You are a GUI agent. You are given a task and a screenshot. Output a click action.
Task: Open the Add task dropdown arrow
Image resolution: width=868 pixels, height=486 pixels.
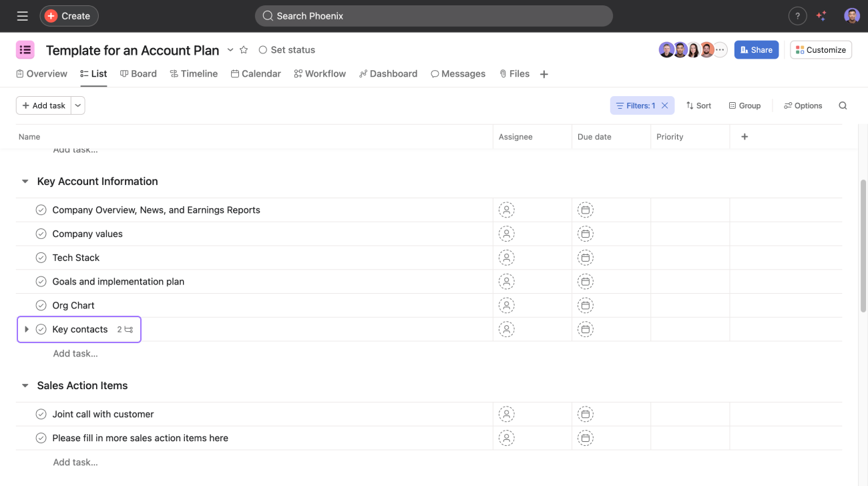[x=78, y=105]
